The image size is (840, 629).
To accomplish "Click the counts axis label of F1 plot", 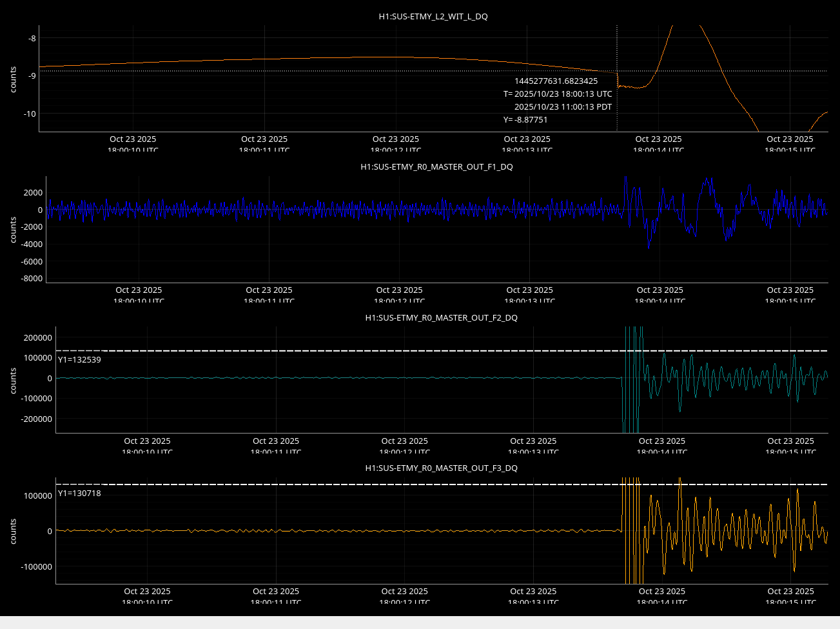I will [x=14, y=230].
